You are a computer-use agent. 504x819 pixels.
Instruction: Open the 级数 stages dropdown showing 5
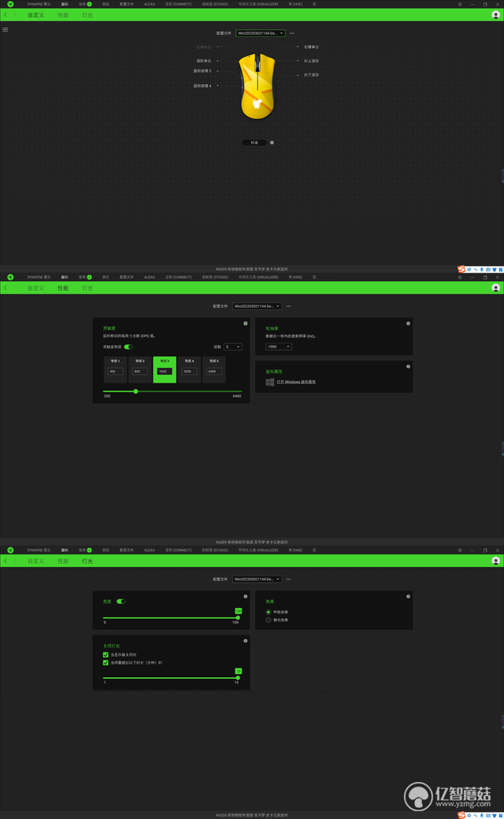point(232,346)
